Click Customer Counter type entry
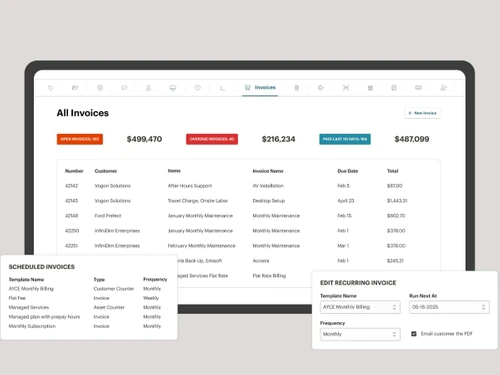Image resolution: width=500 pixels, height=375 pixels. click(x=114, y=289)
